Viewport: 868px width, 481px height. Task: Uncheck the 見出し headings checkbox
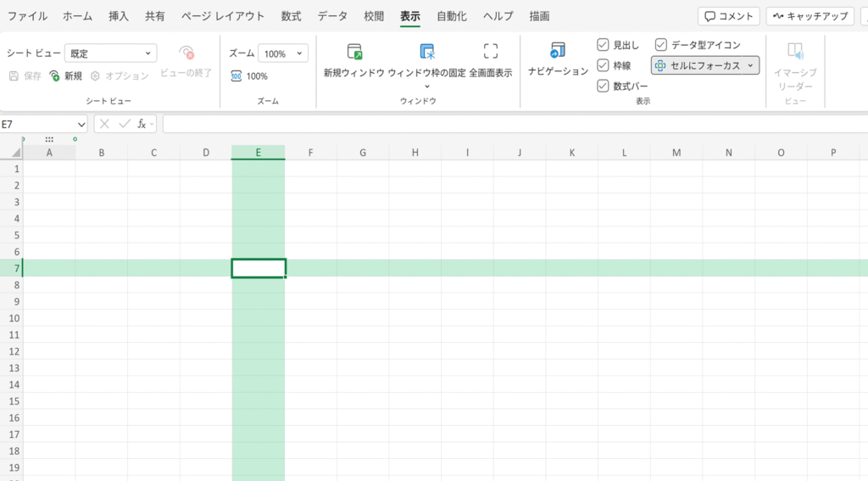point(603,45)
